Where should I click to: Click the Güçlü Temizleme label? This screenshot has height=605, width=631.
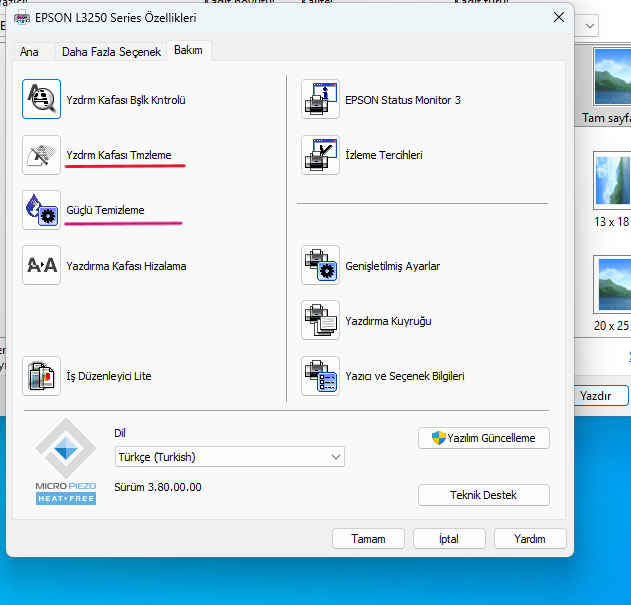click(105, 210)
